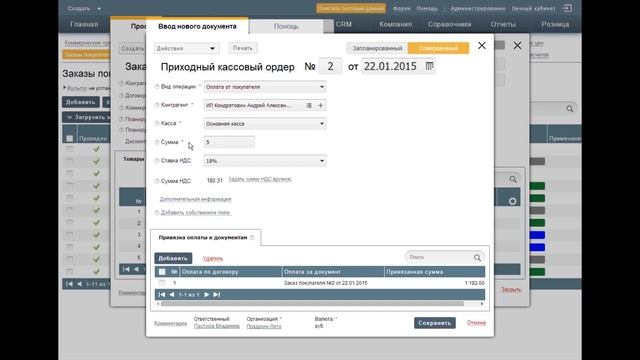The width and height of the screenshot is (640, 360).
Task: Click magnifier icon in payment binding search
Action: [477, 258]
